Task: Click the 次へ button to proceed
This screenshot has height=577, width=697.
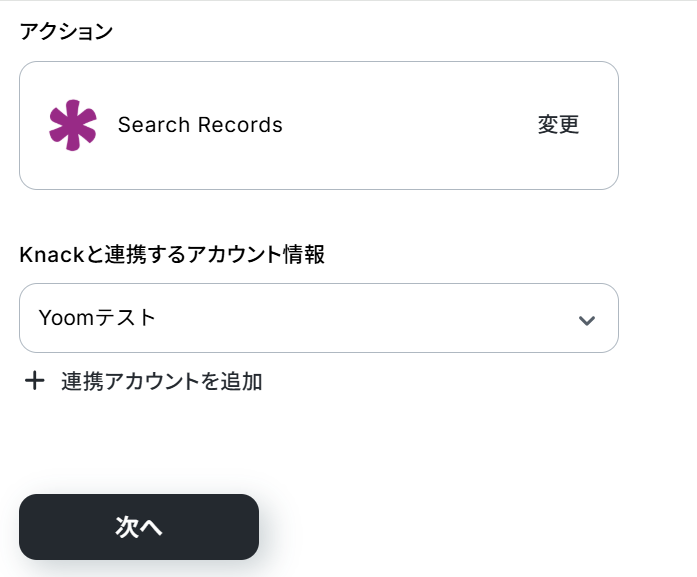Action: (x=139, y=527)
